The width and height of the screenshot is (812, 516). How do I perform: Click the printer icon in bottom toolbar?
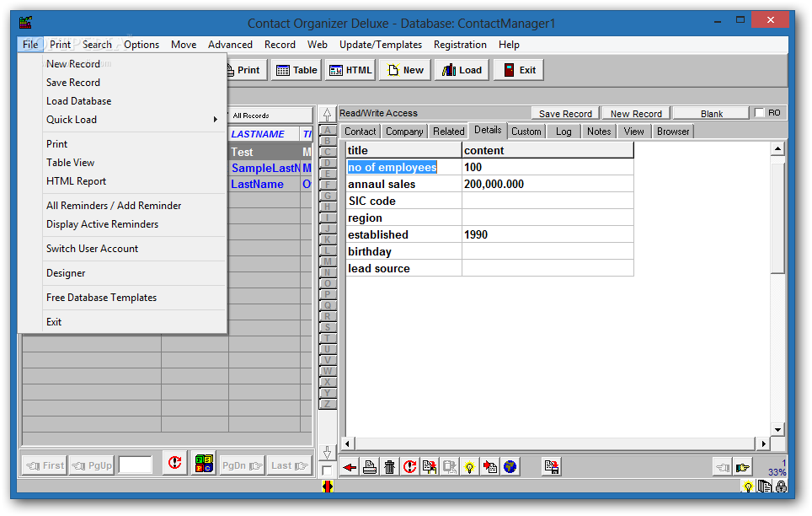pyautogui.click(x=370, y=467)
